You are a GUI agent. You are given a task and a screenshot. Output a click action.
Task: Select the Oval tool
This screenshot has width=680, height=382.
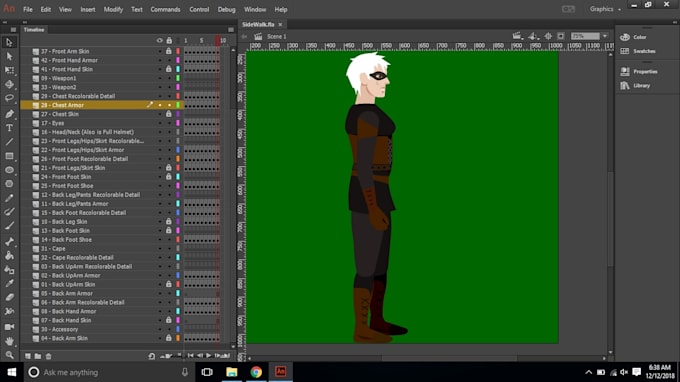(9, 170)
